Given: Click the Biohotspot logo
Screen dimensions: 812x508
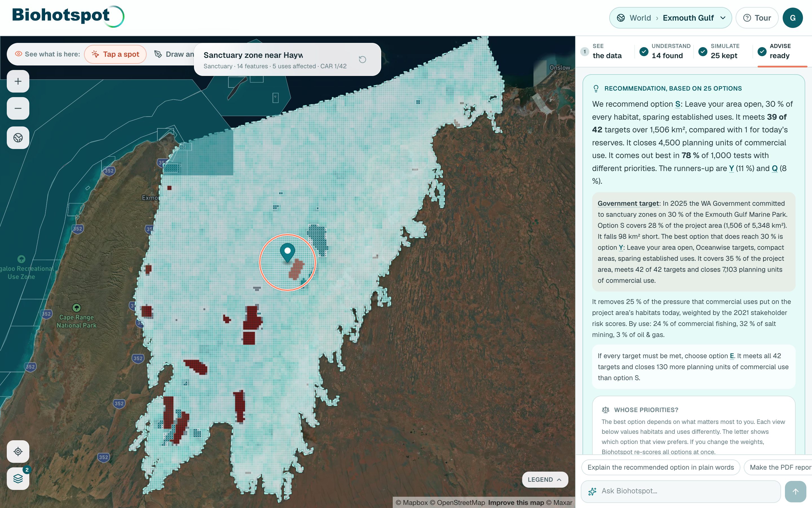Looking at the screenshot, I should coord(68,16).
